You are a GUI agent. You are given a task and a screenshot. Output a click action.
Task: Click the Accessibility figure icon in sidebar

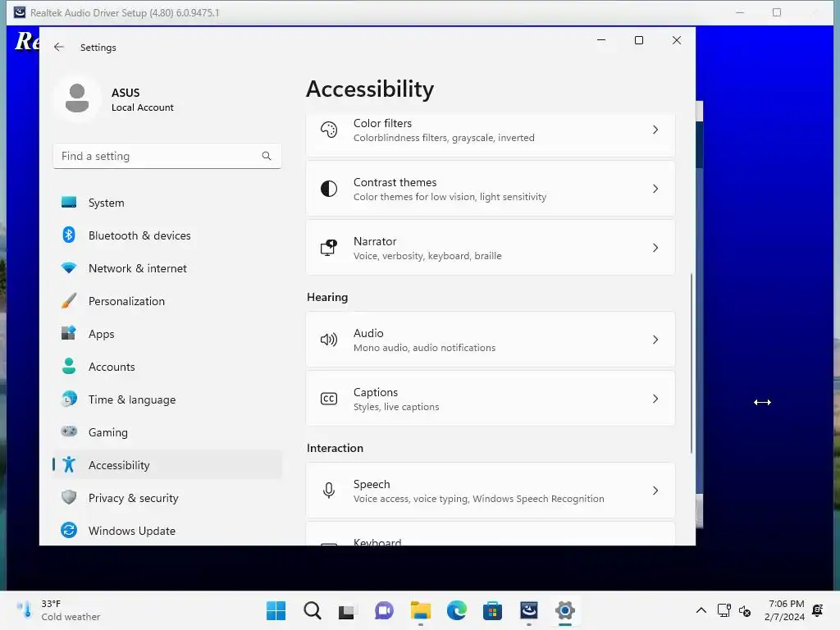[69, 464]
